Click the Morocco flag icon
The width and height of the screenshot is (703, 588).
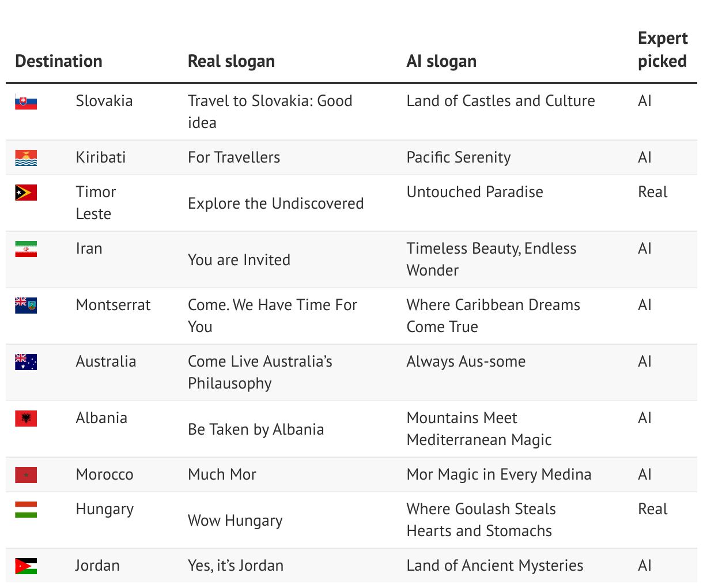tap(26, 475)
